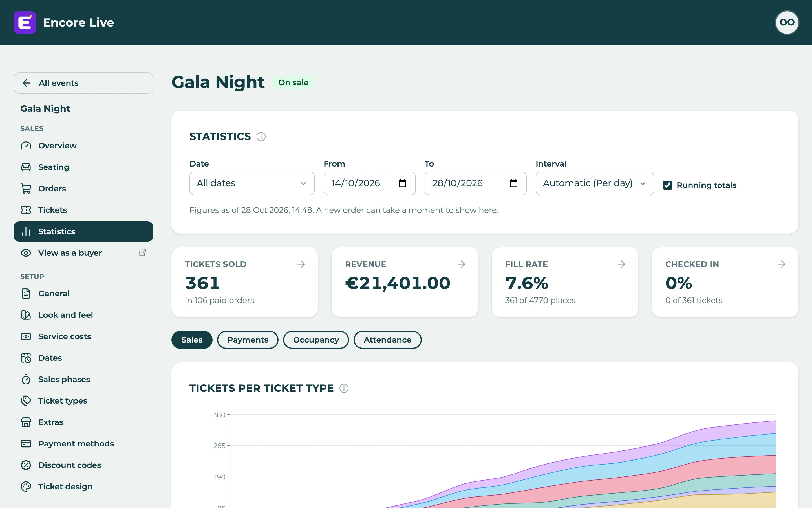The width and height of the screenshot is (812, 508).
Task: Click the Orders cart icon
Action: coord(26,189)
